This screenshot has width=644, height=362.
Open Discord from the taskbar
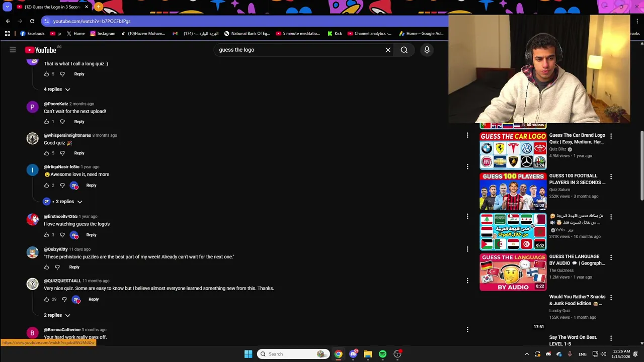click(x=353, y=354)
